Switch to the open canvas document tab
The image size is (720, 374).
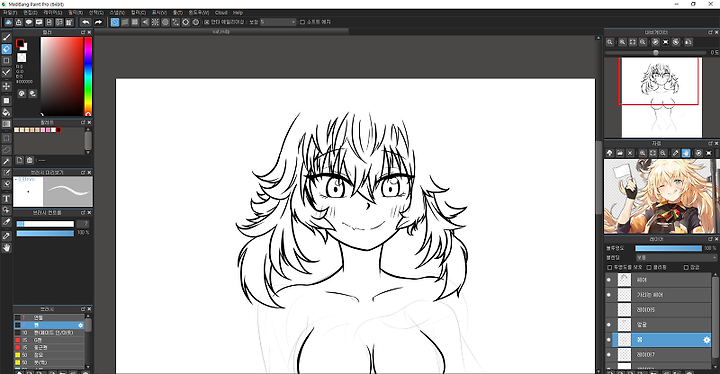[221, 32]
